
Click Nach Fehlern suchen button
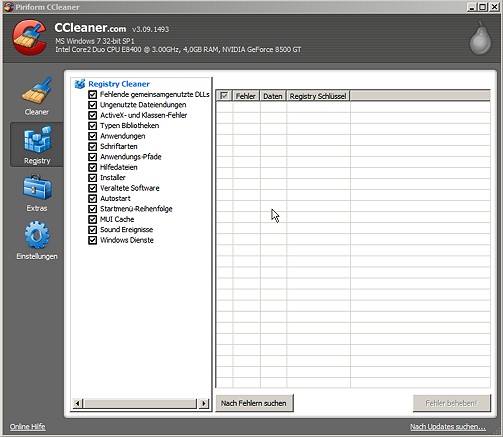254,403
